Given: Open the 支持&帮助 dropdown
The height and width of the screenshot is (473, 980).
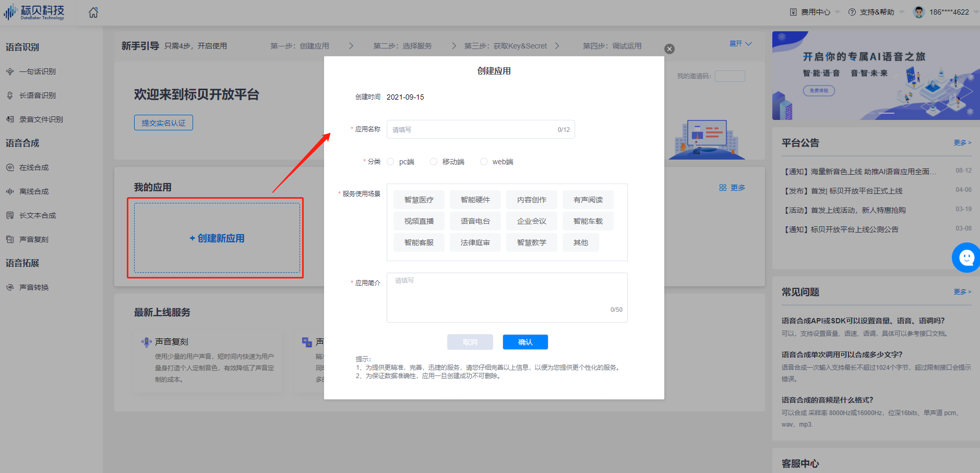Looking at the screenshot, I should tap(878, 11).
